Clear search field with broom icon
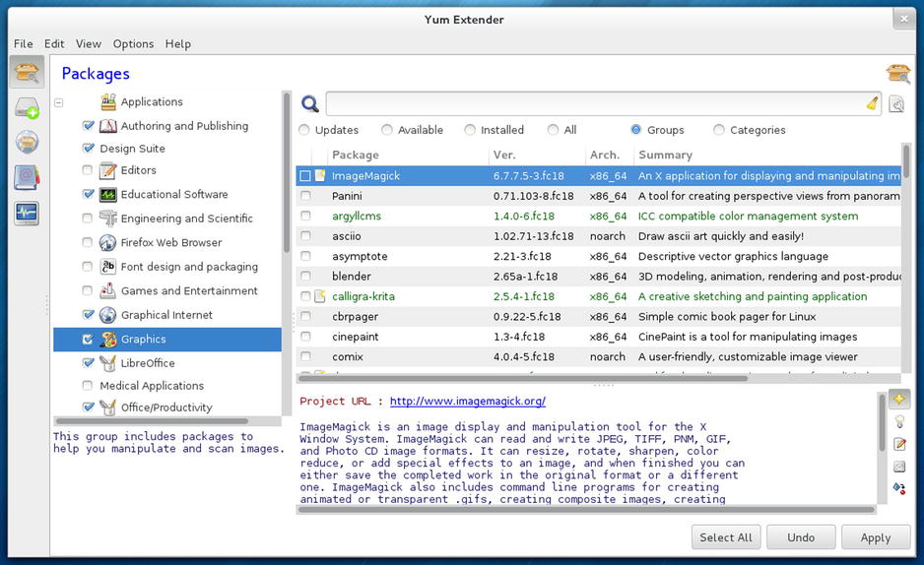The image size is (924, 565). [x=872, y=103]
